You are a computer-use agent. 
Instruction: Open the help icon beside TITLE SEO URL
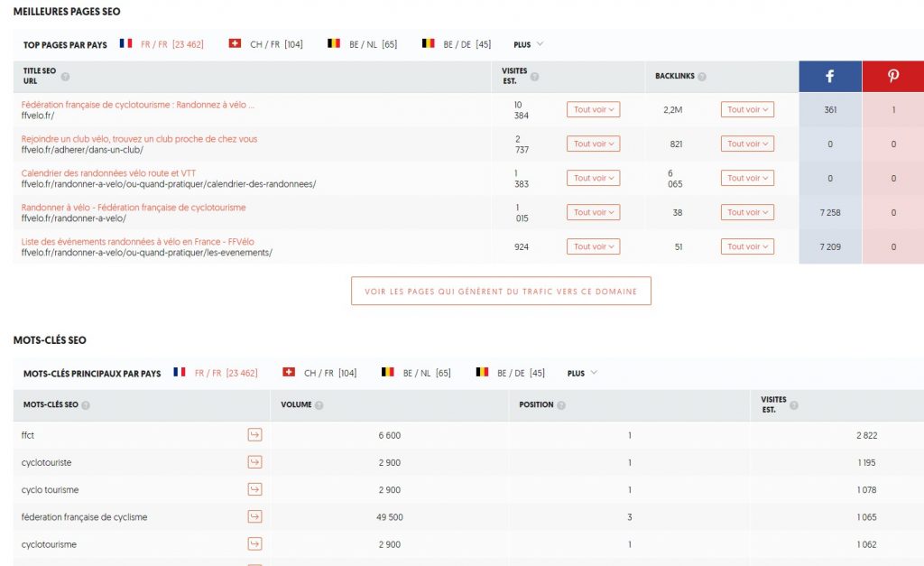click(x=65, y=77)
